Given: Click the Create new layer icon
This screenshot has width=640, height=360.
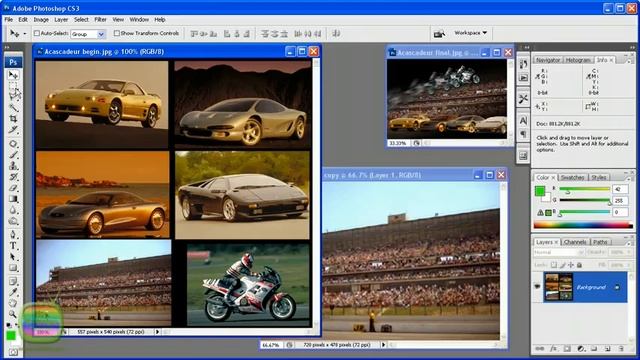Looking at the screenshot, I should [608, 349].
